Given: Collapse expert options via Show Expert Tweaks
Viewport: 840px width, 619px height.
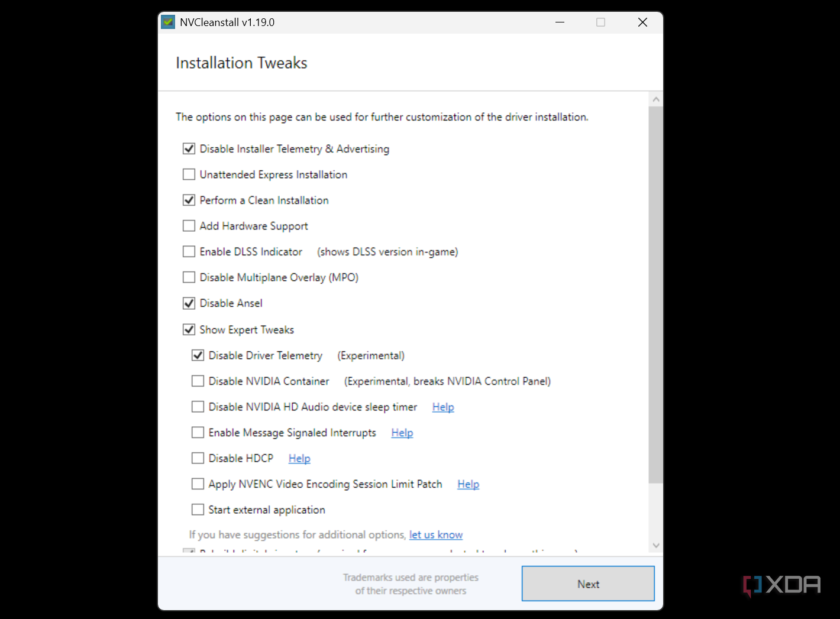Looking at the screenshot, I should [x=189, y=329].
